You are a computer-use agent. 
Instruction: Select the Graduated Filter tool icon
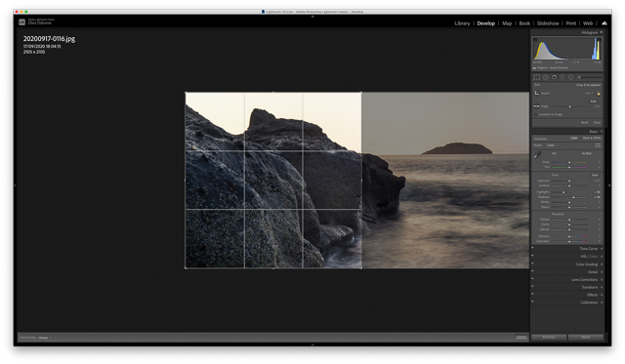562,77
